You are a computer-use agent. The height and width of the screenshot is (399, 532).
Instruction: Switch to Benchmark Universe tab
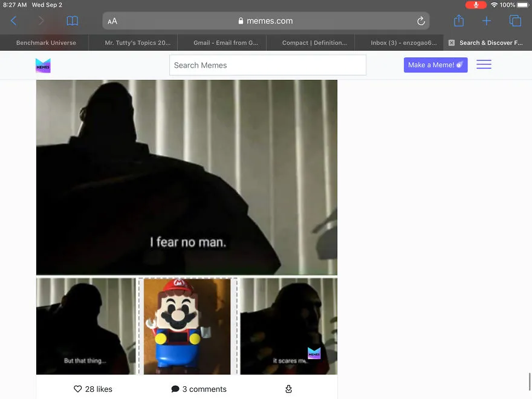click(46, 43)
